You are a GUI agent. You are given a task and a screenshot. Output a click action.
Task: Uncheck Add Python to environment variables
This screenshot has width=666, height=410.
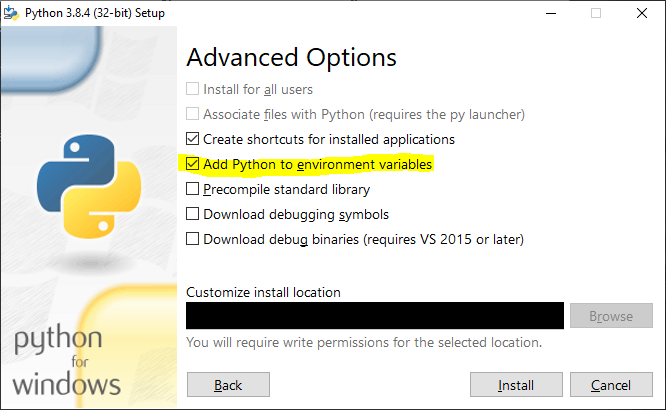coord(192,164)
